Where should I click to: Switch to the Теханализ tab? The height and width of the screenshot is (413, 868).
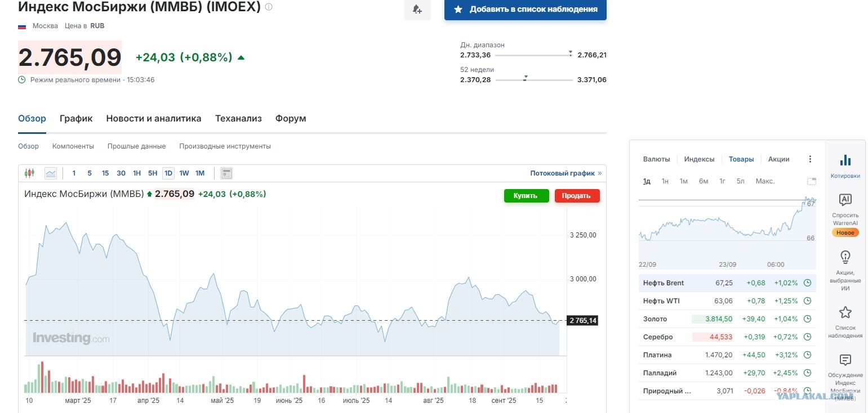(x=238, y=119)
